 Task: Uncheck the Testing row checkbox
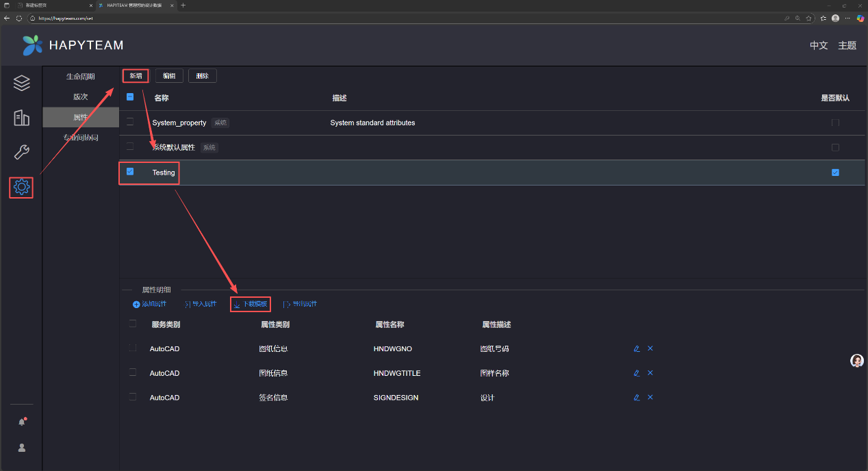130,172
